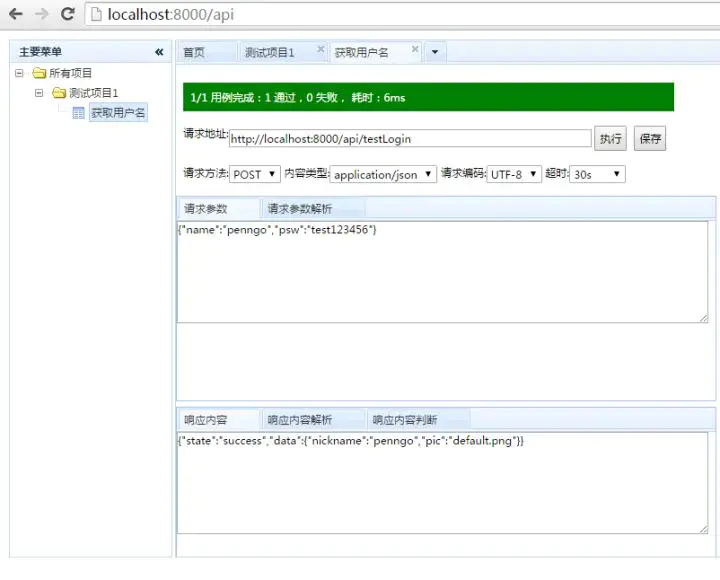The height and width of the screenshot is (580, 720).
Task: Select 测试项目1 in the tree
Action: pos(94,93)
